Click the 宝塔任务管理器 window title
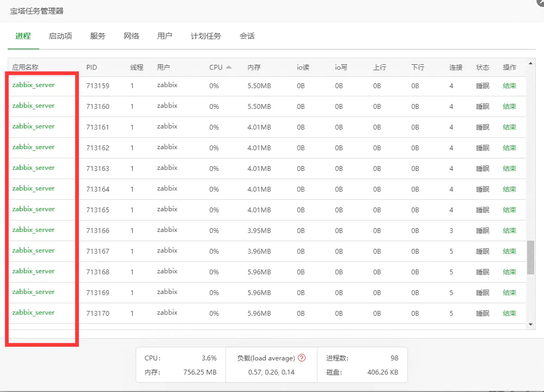Viewport: 544px width, 392px height. click(x=37, y=11)
